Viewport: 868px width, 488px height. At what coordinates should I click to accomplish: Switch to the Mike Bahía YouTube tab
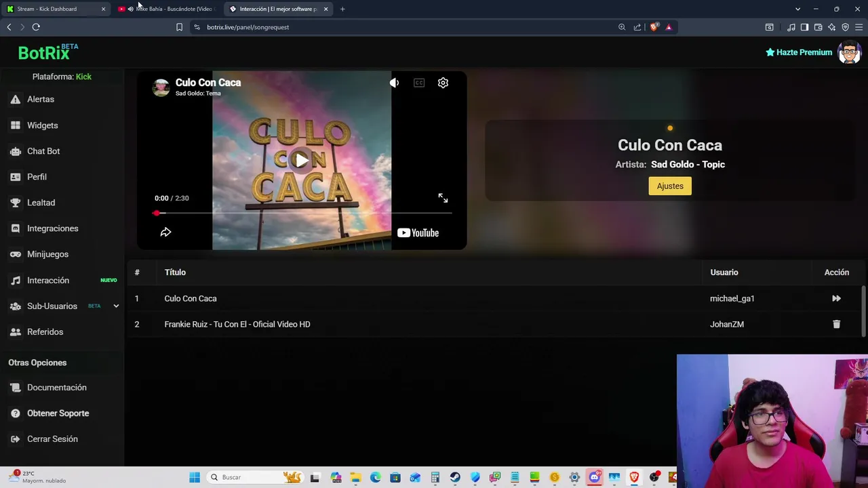tap(167, 9)
